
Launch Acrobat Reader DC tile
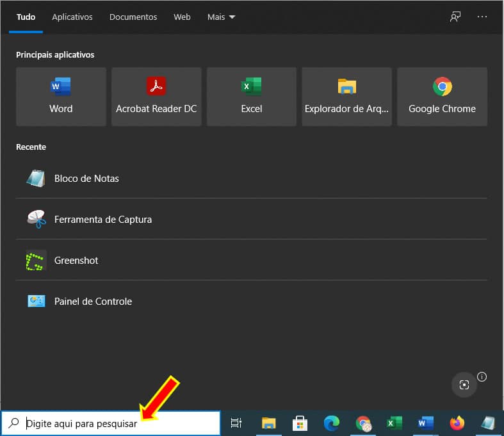point(156,97)
